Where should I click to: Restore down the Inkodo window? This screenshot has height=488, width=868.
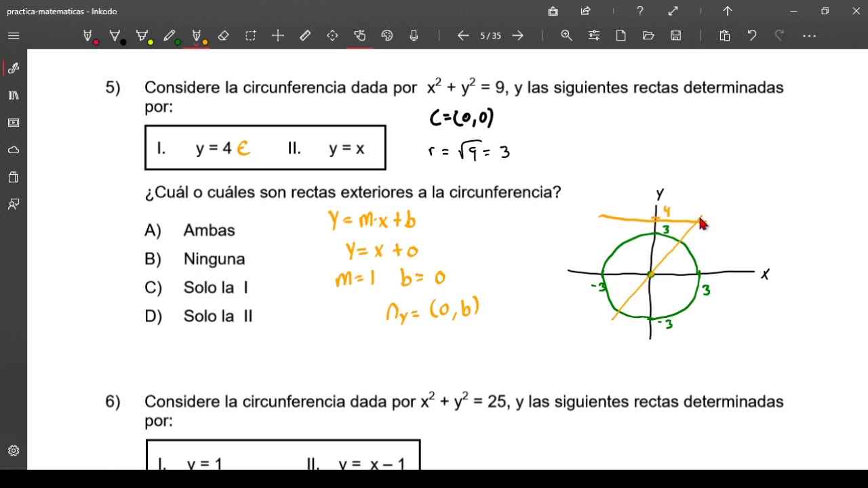click(825, 12)
